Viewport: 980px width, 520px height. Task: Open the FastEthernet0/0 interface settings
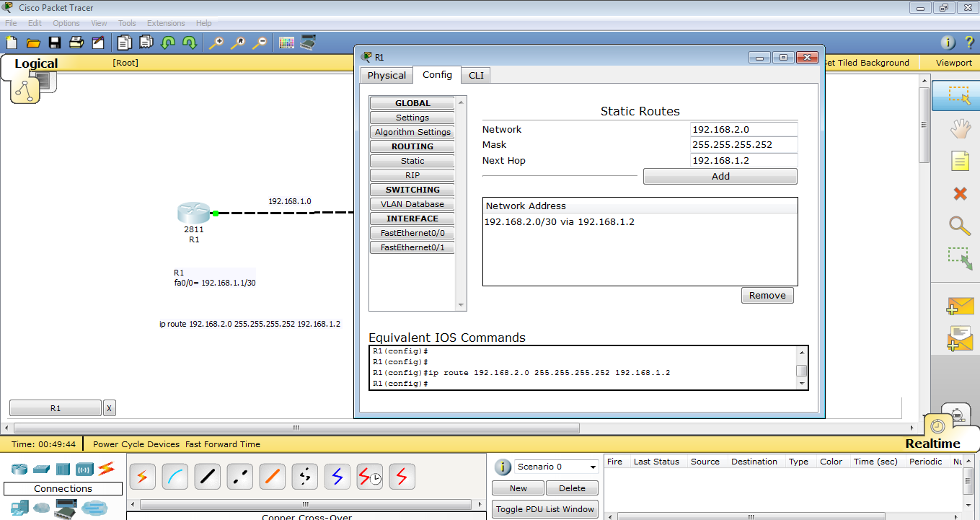point(412,232)
